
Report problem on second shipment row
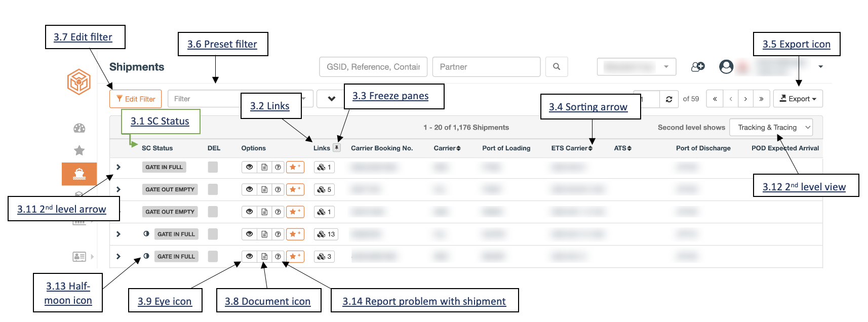click(278, 189)
